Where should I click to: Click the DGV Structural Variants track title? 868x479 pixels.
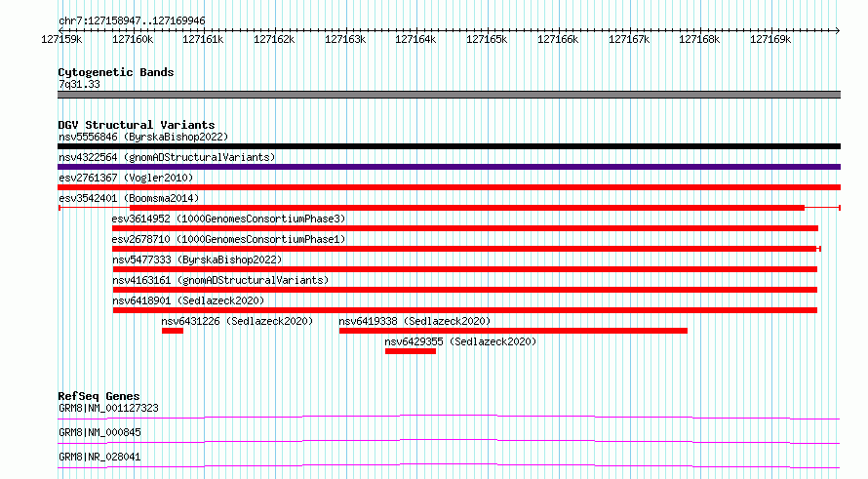137,125
